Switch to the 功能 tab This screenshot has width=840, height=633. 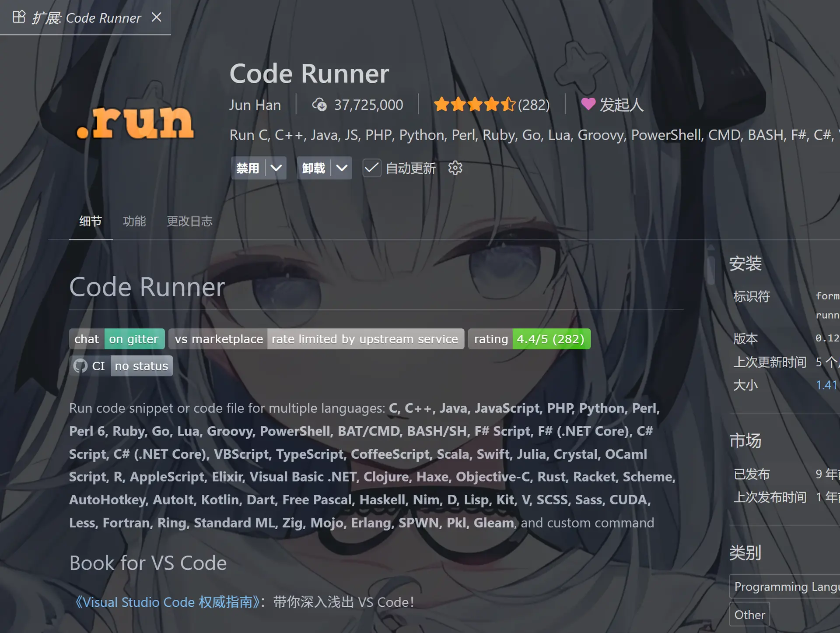[134, 221]
